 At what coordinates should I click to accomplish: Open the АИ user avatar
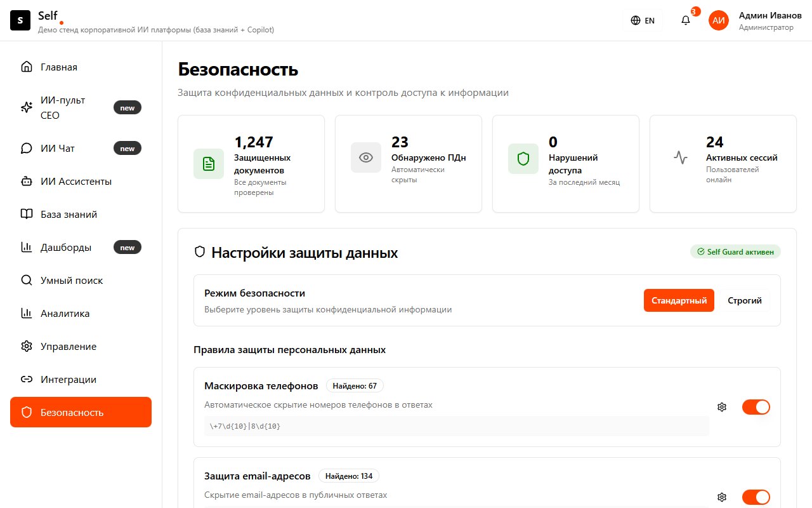click(719, 20)
